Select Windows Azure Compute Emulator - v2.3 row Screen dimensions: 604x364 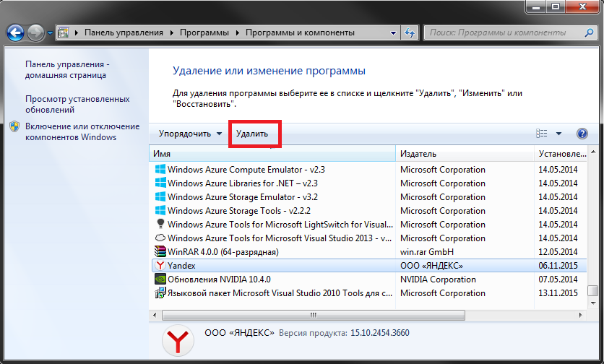coord(368,170)
